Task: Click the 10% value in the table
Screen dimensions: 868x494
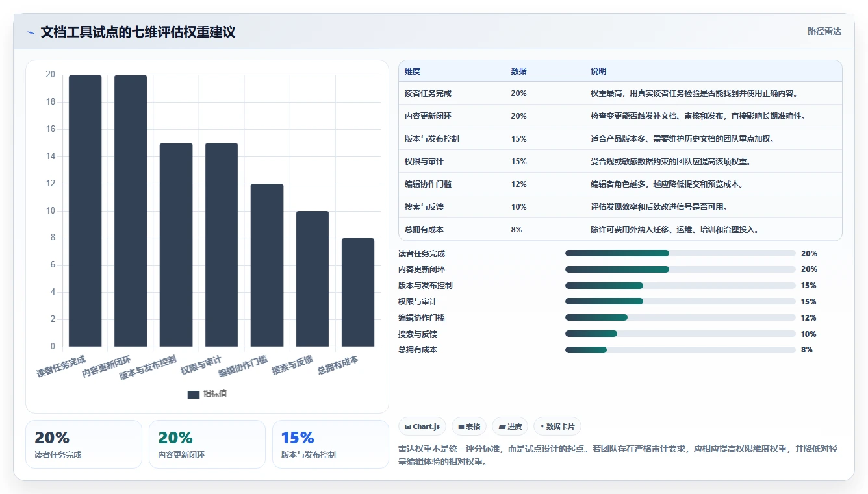Action: 519,207
